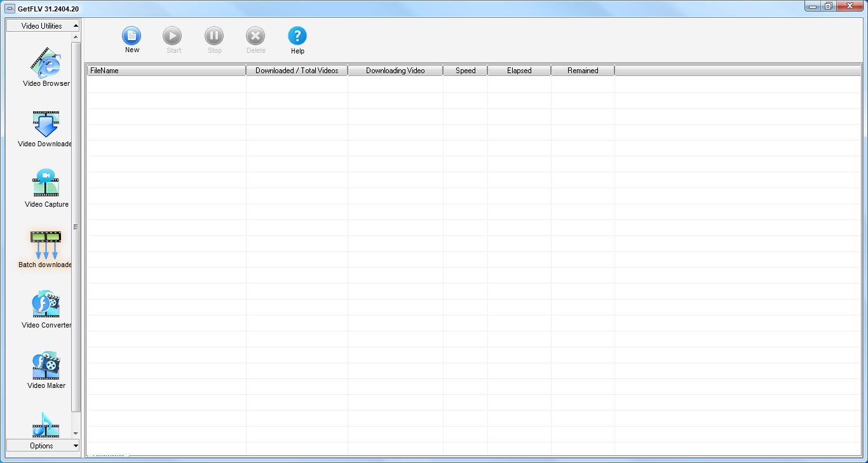
Task: Maximize the GetFLV window
Action: pos(828,6)
